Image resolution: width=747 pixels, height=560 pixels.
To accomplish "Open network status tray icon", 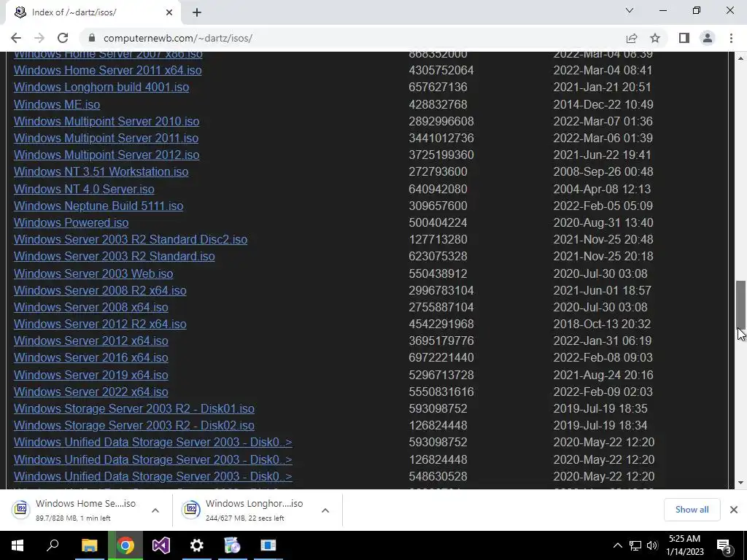I will click(x=635, y=545).
